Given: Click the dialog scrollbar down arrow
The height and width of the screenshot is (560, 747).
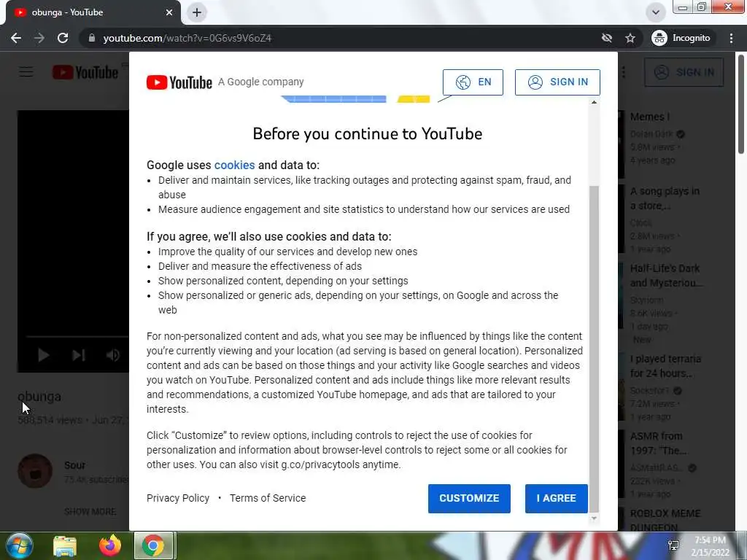Looking at the screenshot, I should click(594, 518).
